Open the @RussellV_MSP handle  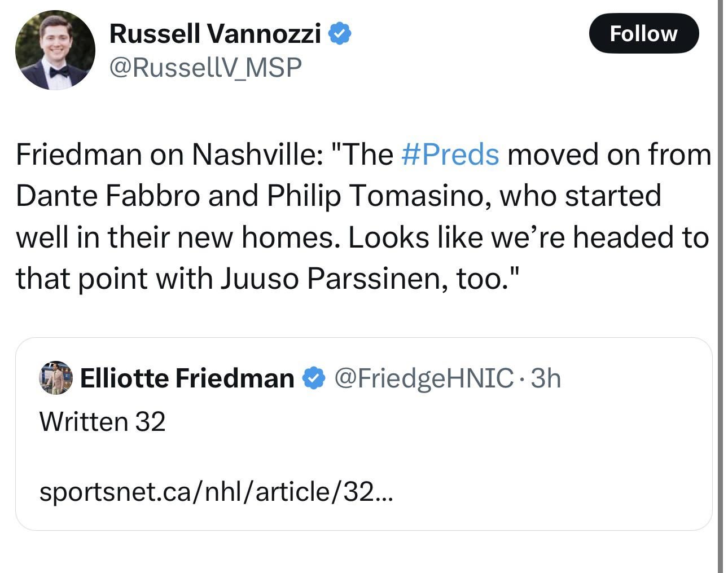[205, 67]
